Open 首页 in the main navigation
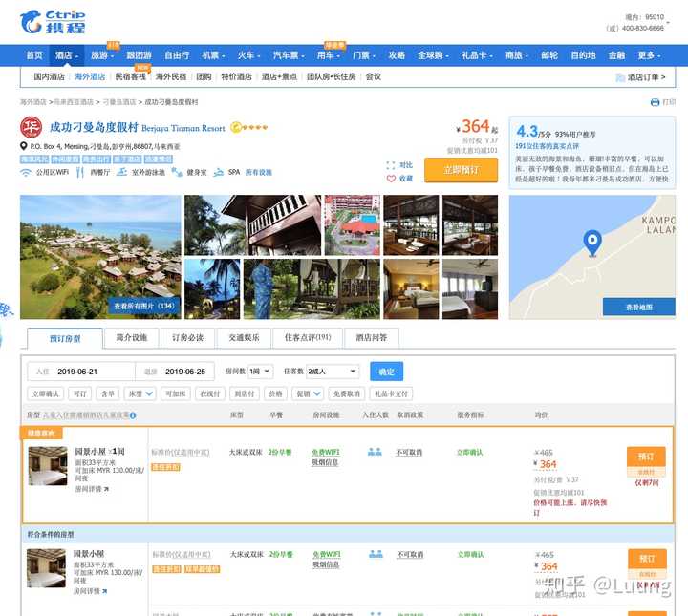Image resolution: width=688 pixels, height=616 pixels. pos(34,55)
